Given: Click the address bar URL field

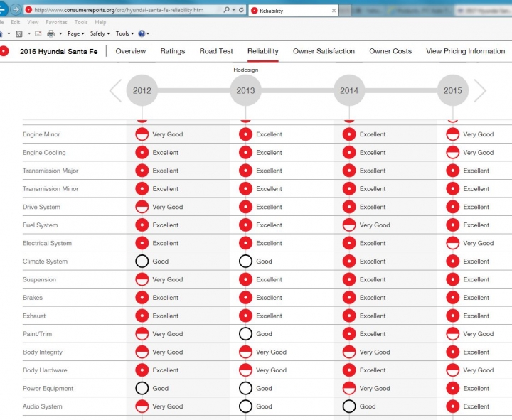Looking at the screenshot, I should (x=119, y=10).
